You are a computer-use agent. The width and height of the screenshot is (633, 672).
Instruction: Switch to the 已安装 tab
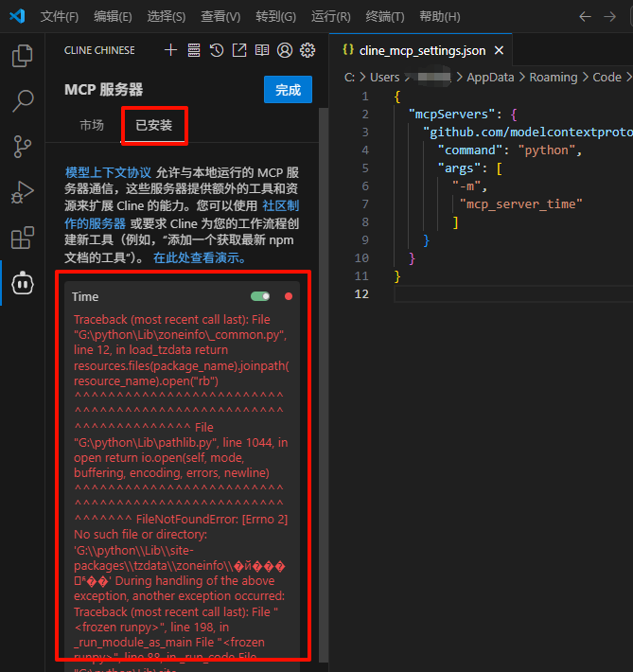154,125
